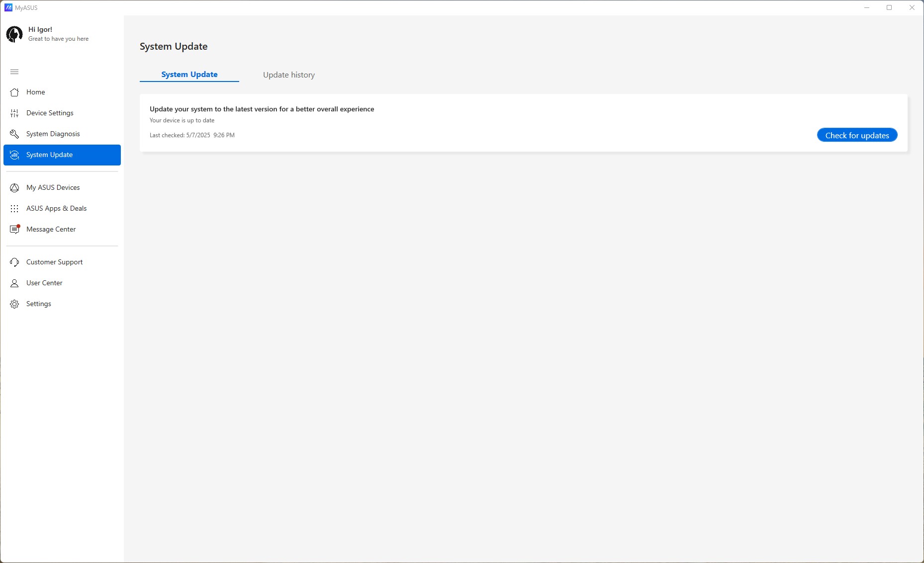
Task: Click Check for updates button
Action: [857, 135]
